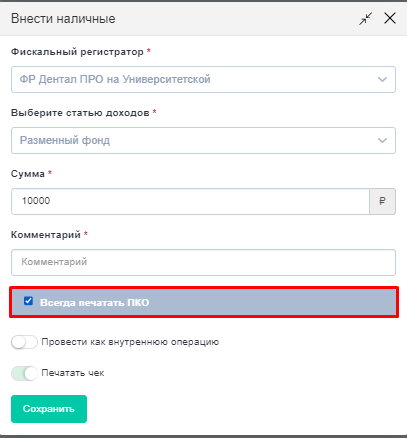Screen dimensions: 407x438
Task: Click the Провести как внутреннюю операцию label
Action: pyautogui.click(x=130, y=342)
